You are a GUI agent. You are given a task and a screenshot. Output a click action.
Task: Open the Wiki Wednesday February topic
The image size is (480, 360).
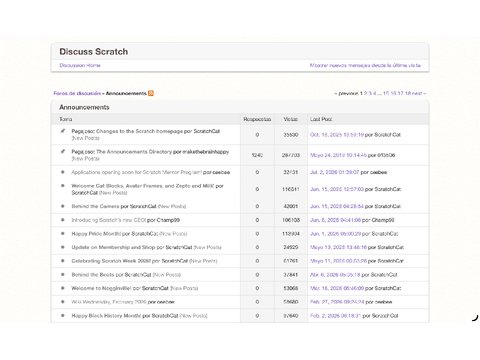[109, 302]
